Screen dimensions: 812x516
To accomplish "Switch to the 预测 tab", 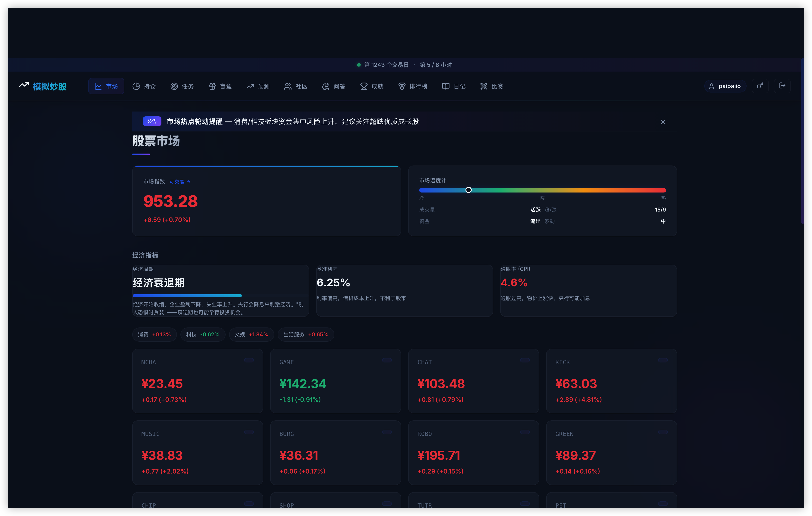I will (258, 86).
